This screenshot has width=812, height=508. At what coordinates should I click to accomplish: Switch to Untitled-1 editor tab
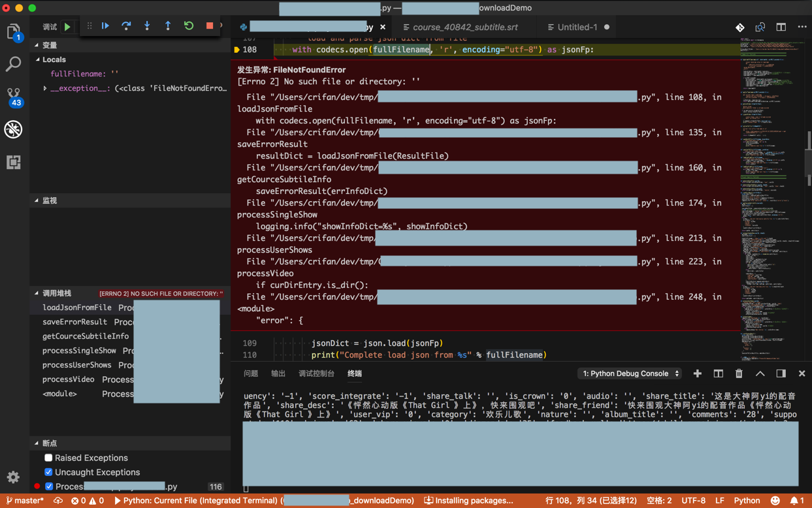[x=578, y=27]
